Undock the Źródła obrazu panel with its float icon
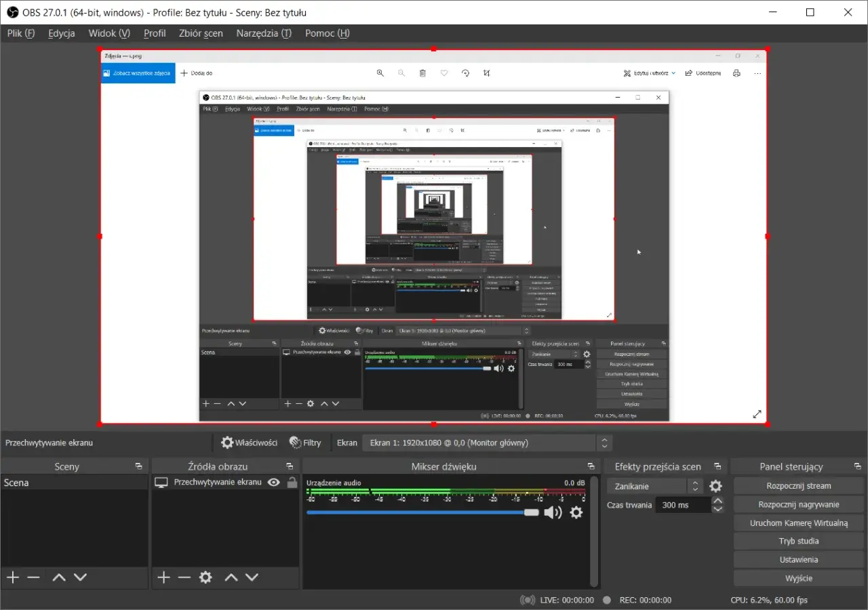This screenshot has height=610, width=868. (290, 466)
